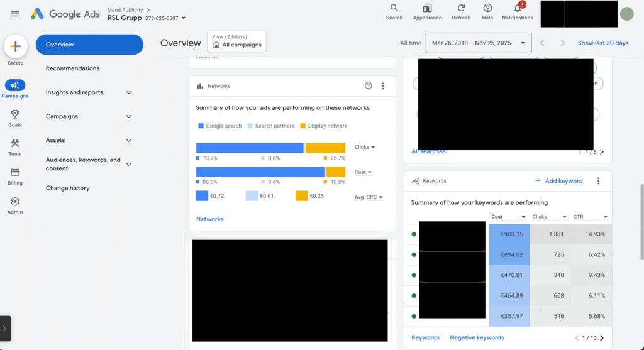Viewport: 644px width, 350px height.
Task: Click the Negative keywords link
Action: pos(477,337)
